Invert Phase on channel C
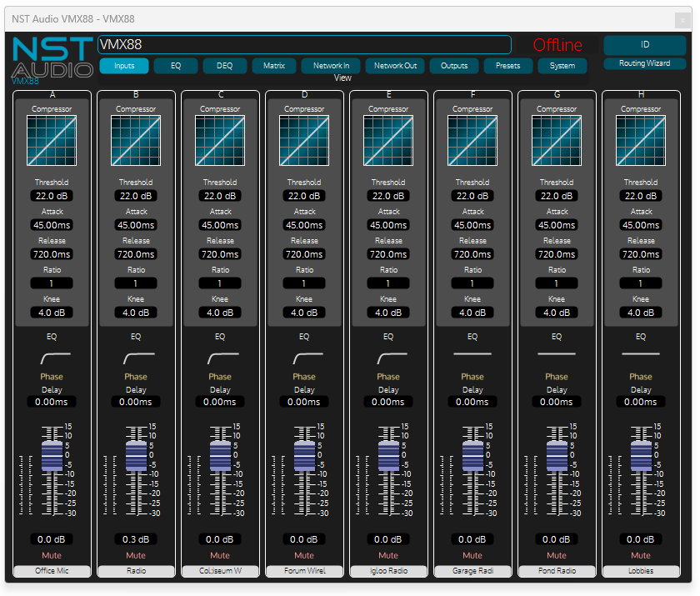The width and height of the screenshot is (700, 596). [220, 377]
